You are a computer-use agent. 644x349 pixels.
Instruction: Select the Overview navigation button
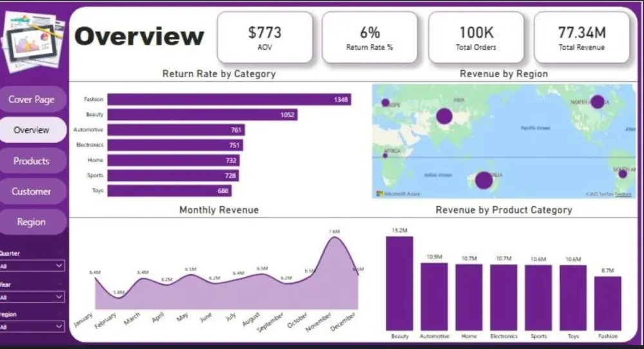click(x=32, y=130)
